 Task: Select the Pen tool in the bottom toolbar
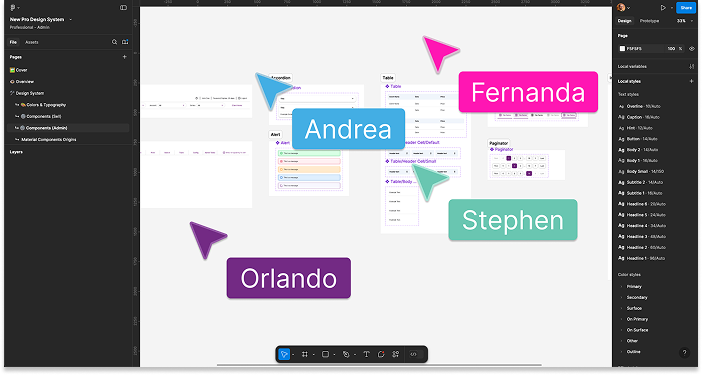[346, 354]
